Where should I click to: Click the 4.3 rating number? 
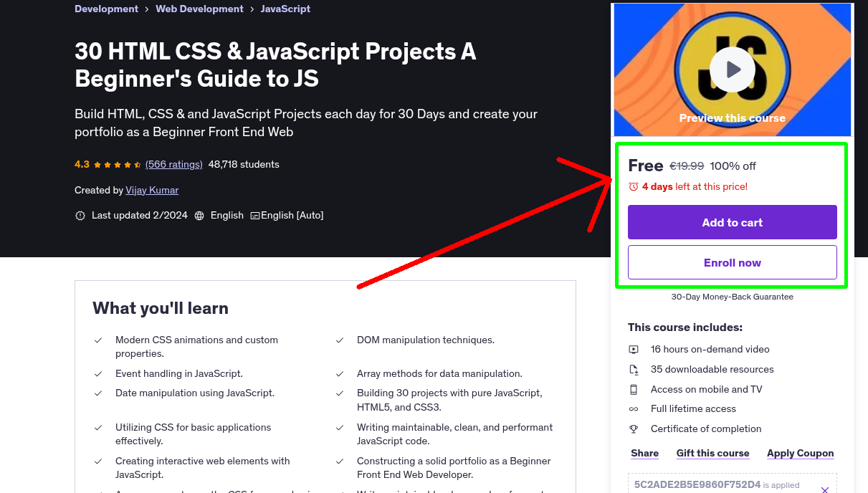click(82, 164)
